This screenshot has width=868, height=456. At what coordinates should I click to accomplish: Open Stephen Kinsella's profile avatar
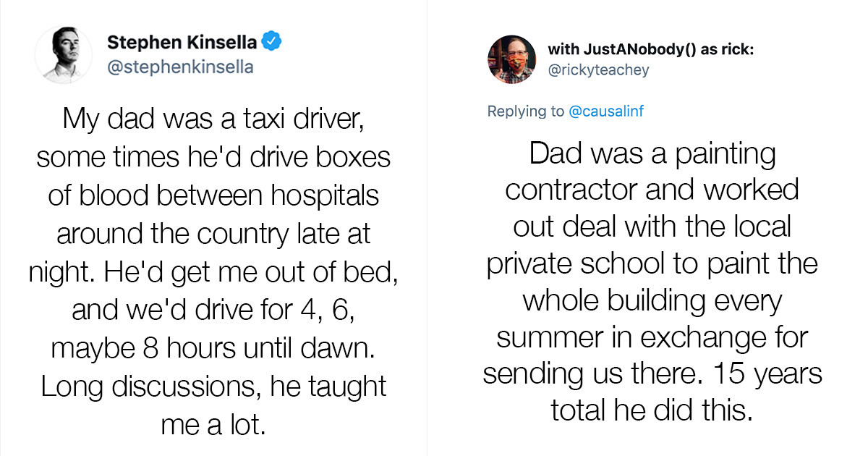(64, 54)
